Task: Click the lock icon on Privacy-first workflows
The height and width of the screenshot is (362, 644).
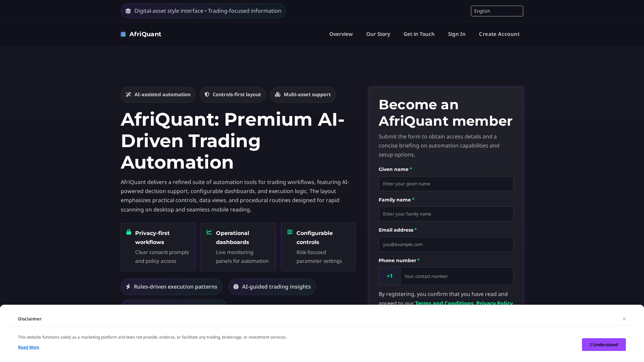Action: click(129, 232)
